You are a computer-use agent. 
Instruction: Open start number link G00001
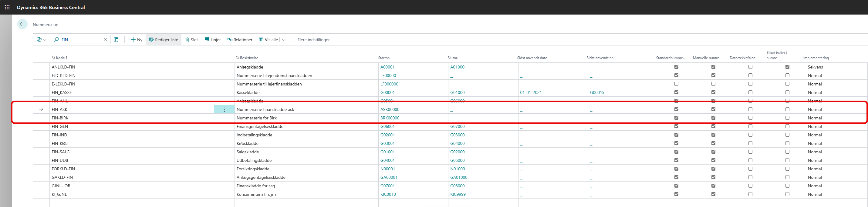pos(387,92)
